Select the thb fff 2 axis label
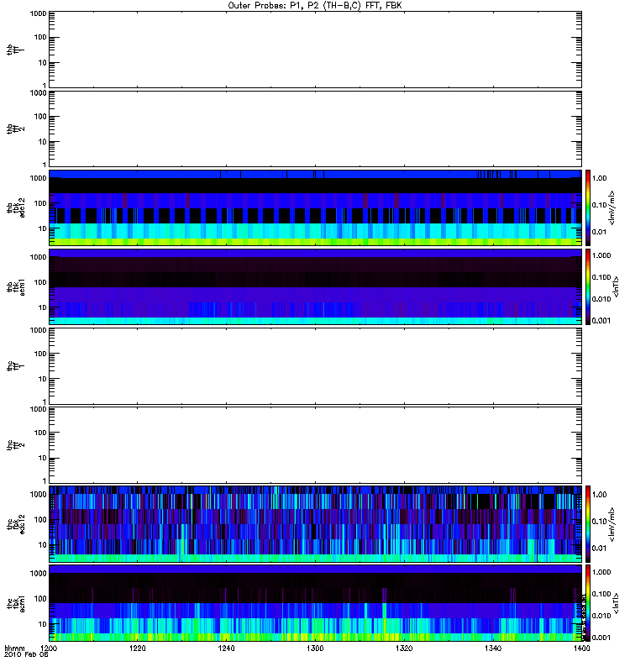The image size is (630, 672). click(16, 129)
